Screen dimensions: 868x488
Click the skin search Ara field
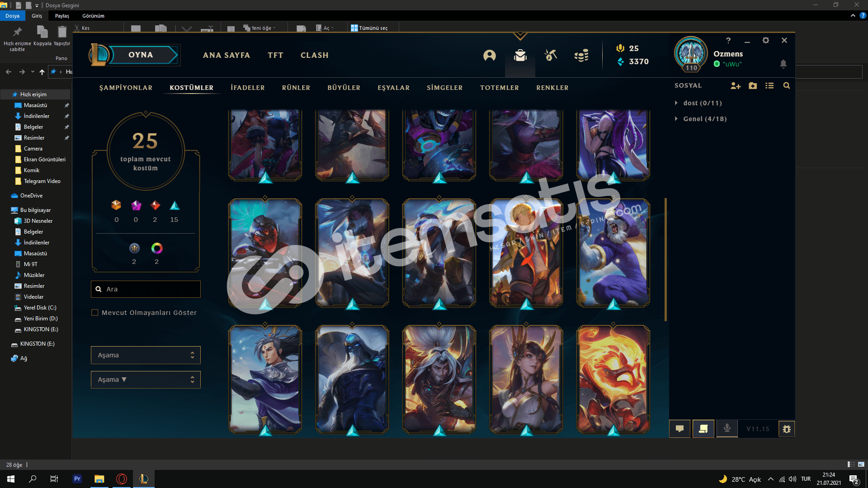coord(146,289)
